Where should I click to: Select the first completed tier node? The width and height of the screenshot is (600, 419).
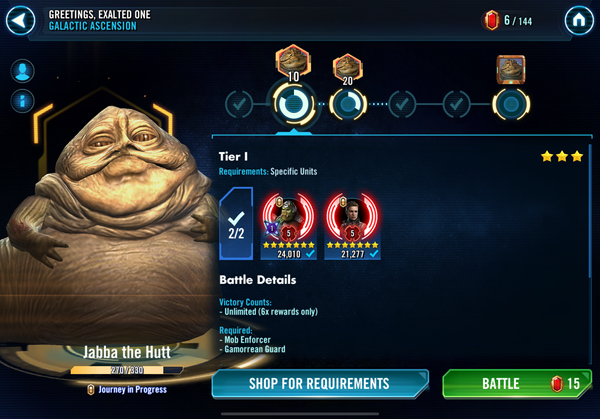pos(239,104)
